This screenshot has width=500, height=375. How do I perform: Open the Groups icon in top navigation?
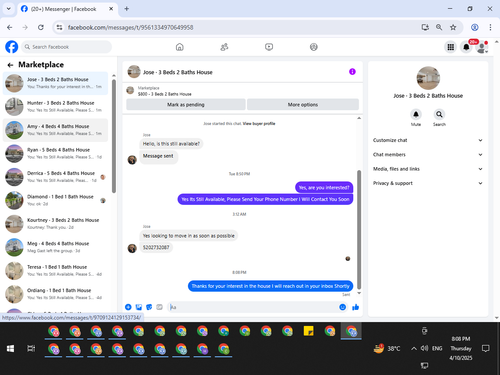pyautogui.click(x=314, y=47)
